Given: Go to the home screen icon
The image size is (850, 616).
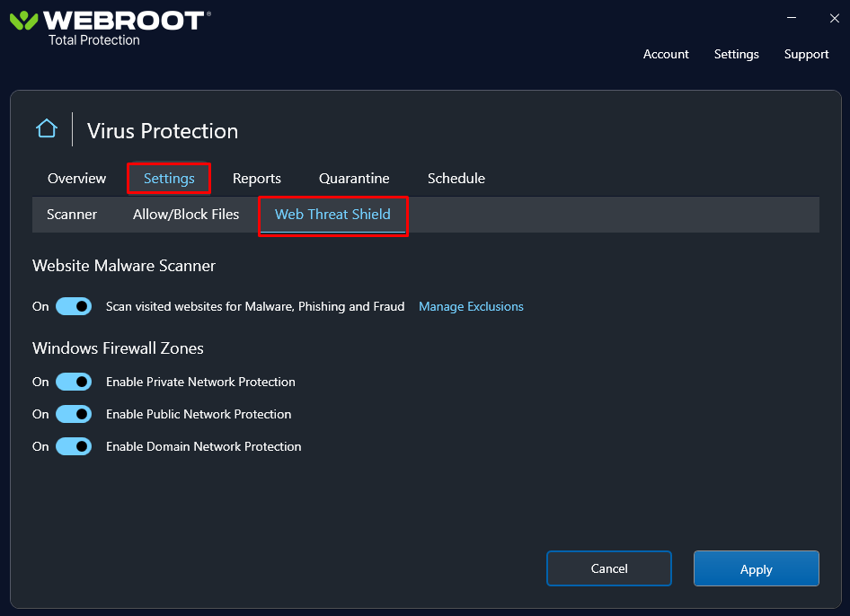Looking at the screenshot, I should [x=47, y=129].
